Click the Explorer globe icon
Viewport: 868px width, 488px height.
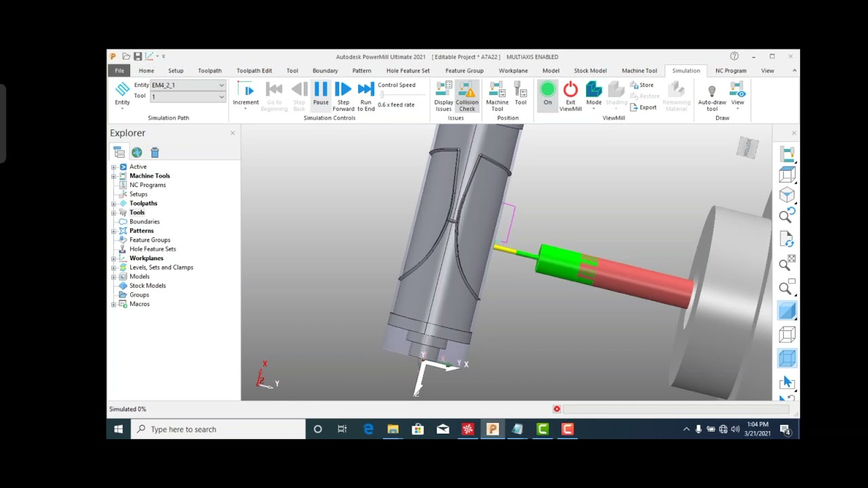(137, 153)
